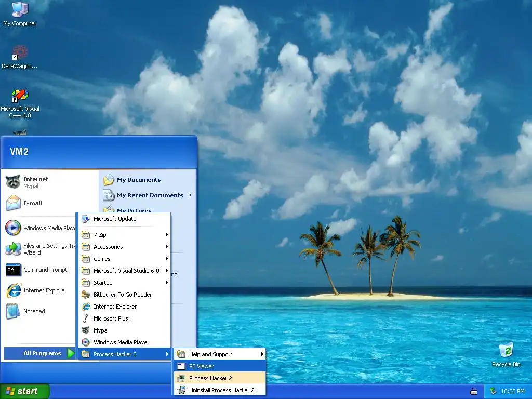
Task: Click the Microsoft Plus! icon
Action: [x=86, y=318]
